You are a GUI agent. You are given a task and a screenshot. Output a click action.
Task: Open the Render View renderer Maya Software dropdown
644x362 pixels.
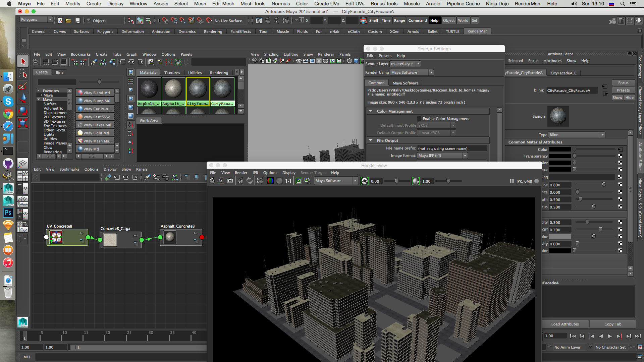pyautogui.click(x=336, y=181)
